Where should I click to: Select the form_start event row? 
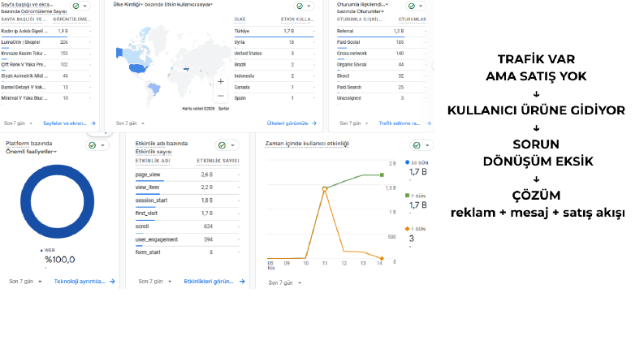pos(188,252)
